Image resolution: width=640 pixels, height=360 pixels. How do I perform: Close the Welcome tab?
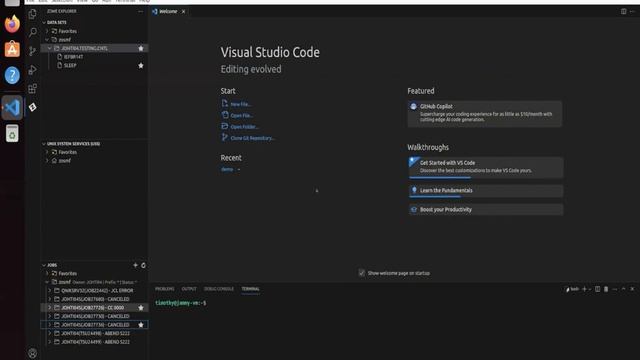point(184,11)
